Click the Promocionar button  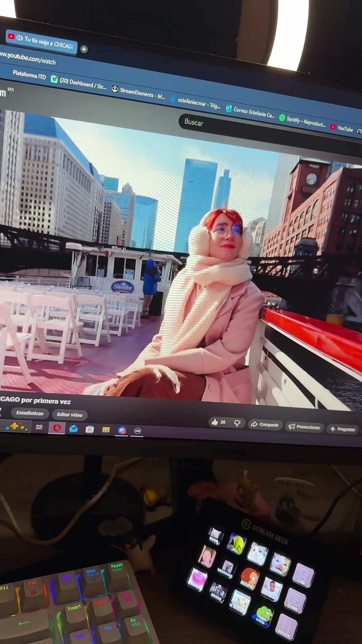[305, 427]
